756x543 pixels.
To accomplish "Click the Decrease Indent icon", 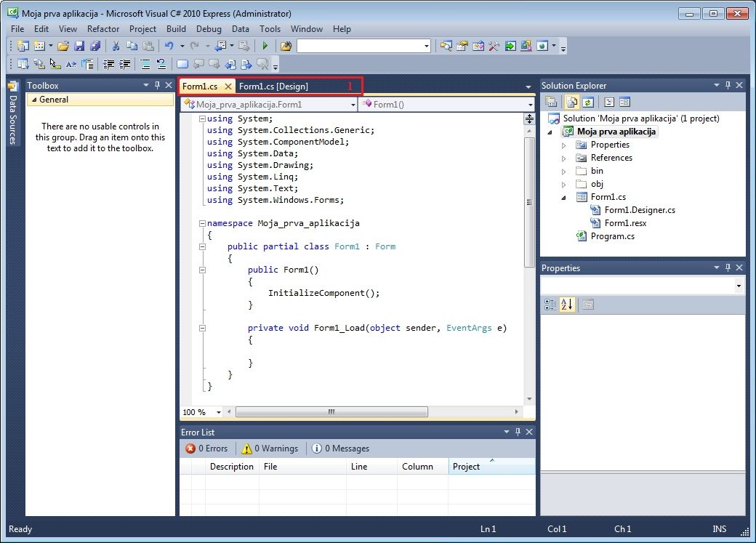I will pyautogui.click(x=109, y=64).
